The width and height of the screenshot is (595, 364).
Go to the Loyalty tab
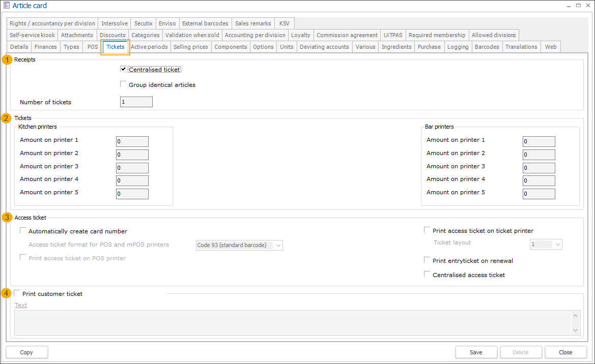pos(300,35)
